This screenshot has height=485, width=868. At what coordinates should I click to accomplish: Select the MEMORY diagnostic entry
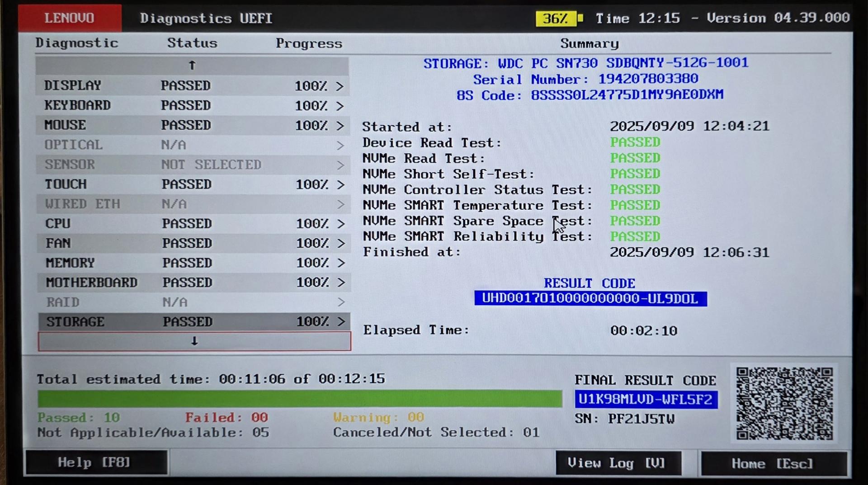(193, 263)
